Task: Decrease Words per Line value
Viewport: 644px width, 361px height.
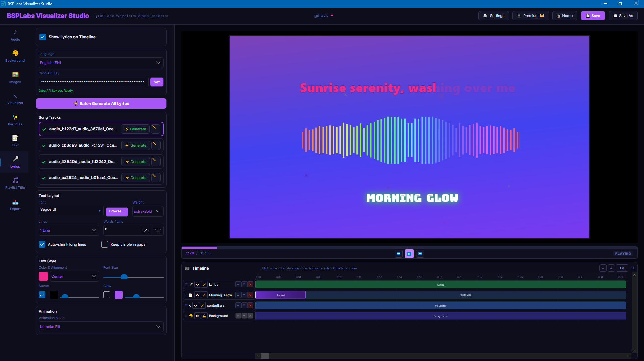Action: tap(158, 230)
